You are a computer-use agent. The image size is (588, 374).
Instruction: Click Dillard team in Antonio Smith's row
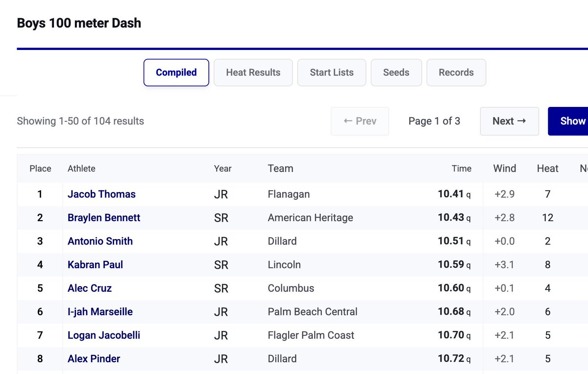click(282, 241)
